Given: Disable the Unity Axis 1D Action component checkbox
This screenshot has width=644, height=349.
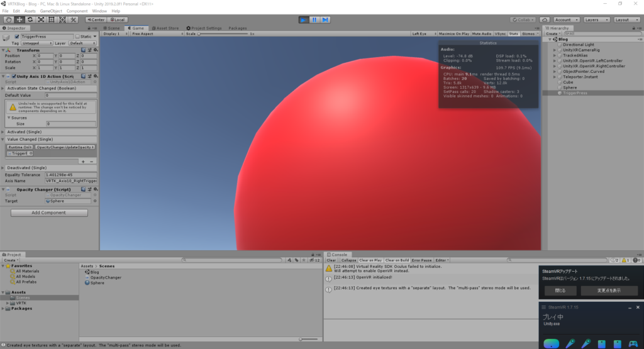Looking at the screenshot, I should pos(14,76).
